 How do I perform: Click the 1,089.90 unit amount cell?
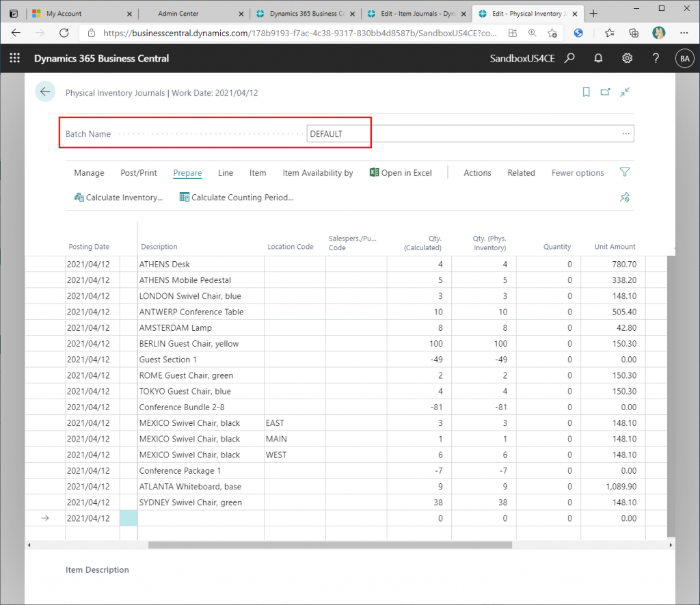click(613, 486)
